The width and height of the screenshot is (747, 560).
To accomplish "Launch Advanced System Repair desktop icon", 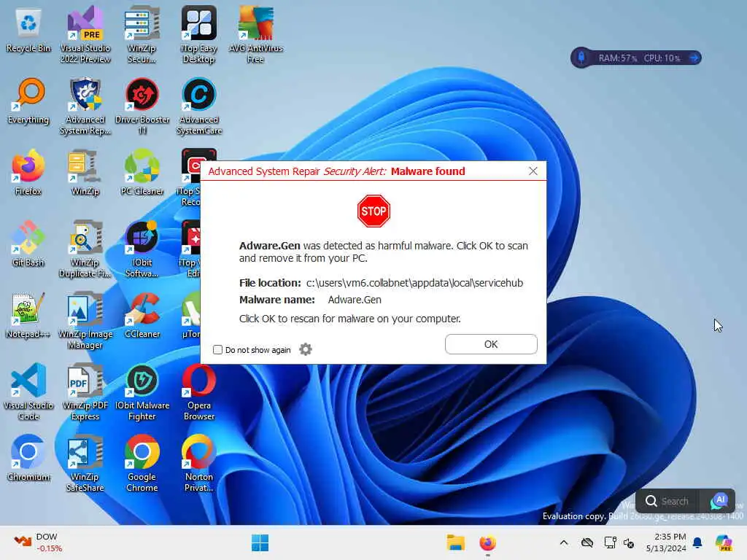I will tap(85, 106).
